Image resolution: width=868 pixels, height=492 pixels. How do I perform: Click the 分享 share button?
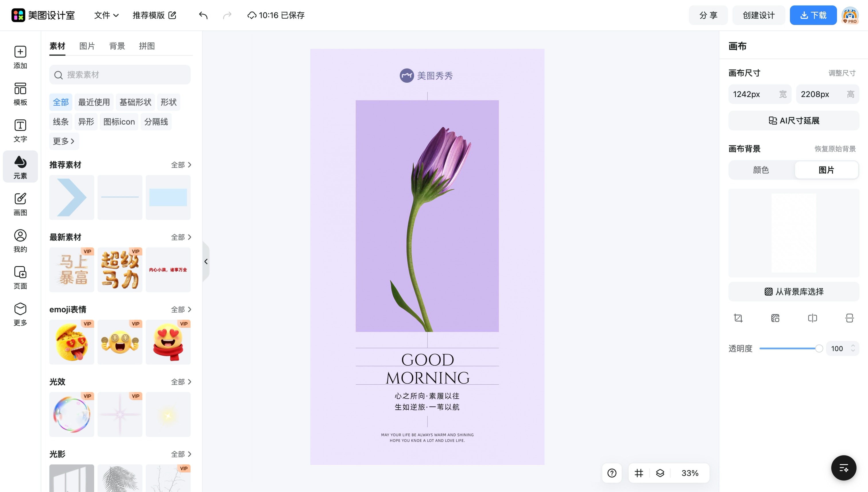click(708, 15)
